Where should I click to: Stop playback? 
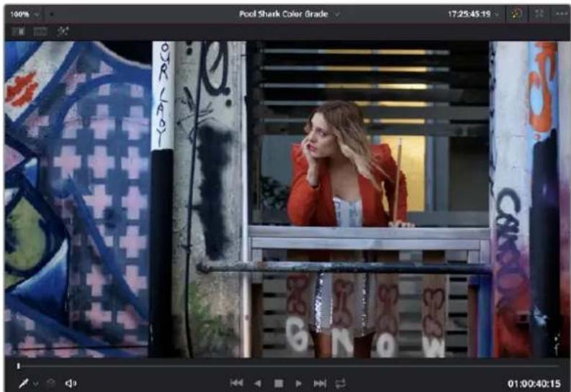(x=279, y=383)
